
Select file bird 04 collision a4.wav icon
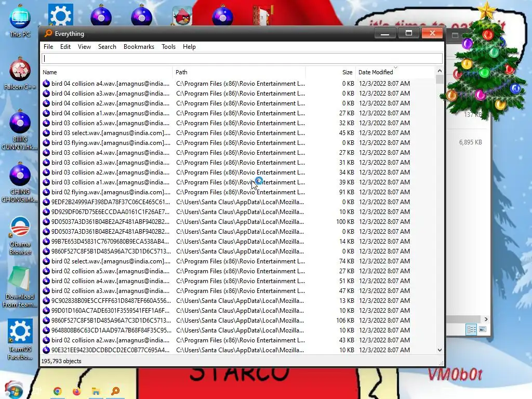[46, 84]
